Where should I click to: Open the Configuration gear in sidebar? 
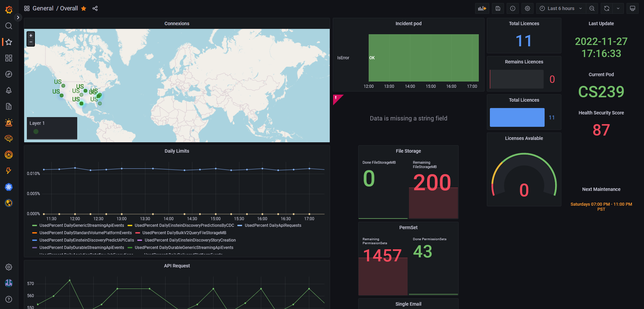point(9,267)
